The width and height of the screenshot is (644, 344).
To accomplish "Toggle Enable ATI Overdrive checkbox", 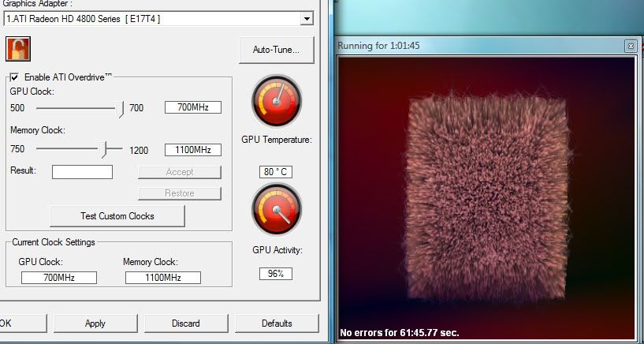I will coord(15,77).
